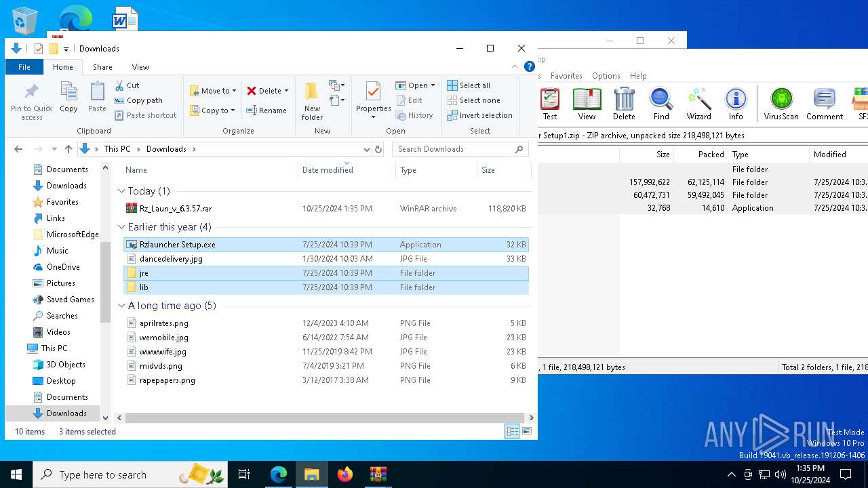868x488 pixels.
Task: Open the Open button dropdown
Action: pyautogui.click(x=433, y=85)
